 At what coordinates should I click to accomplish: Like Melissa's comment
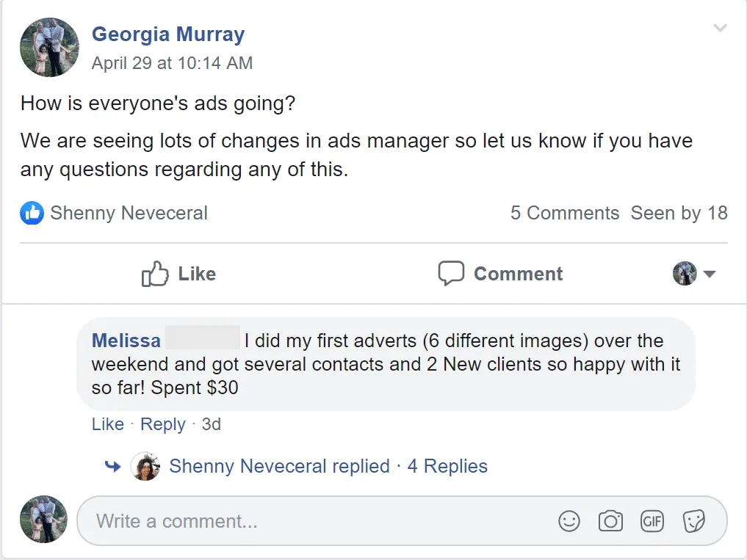click(x=107, y=425)
